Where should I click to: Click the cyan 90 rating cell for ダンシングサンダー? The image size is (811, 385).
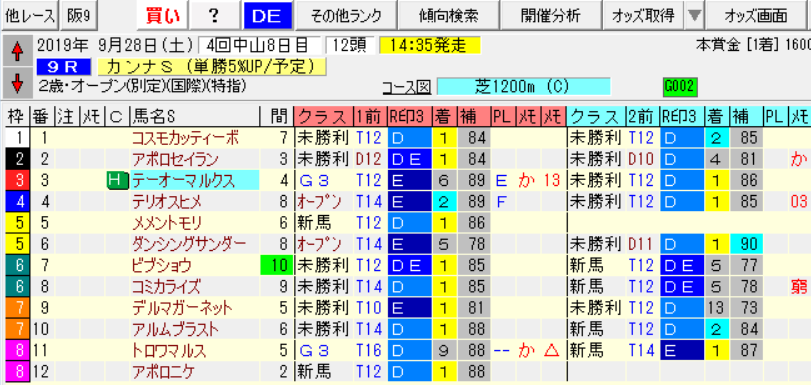[747, 244]
